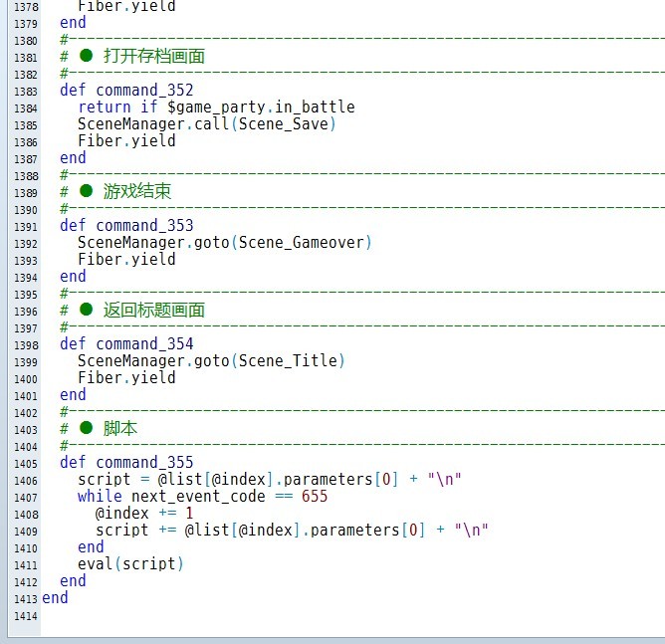Click 'def command_353' definition line

pyautogui.click(x=126, y=226)
